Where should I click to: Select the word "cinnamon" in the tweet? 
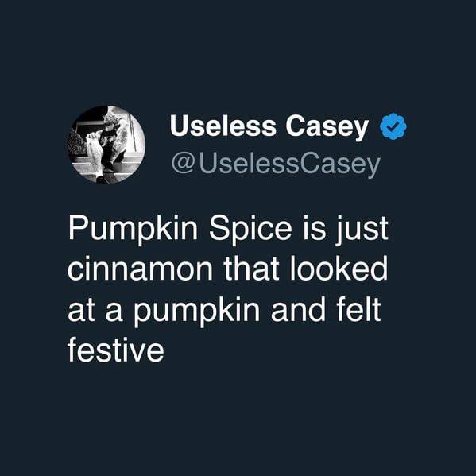click(140, 270)
